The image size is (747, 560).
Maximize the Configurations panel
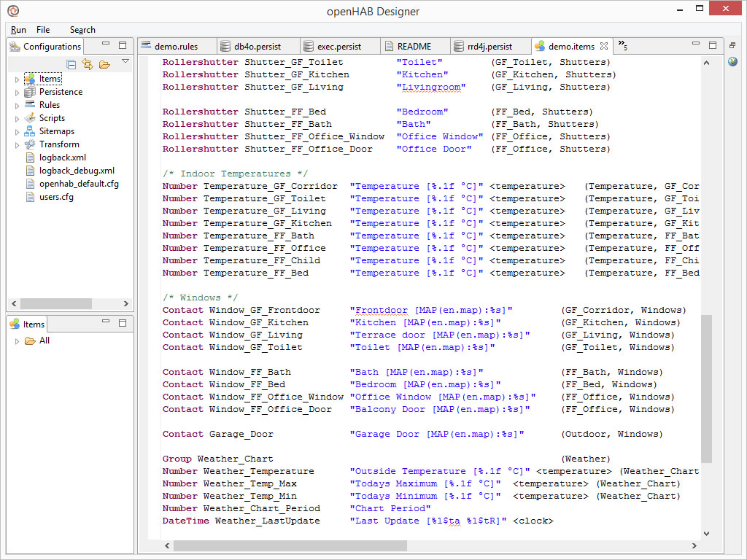pos(123,45)
